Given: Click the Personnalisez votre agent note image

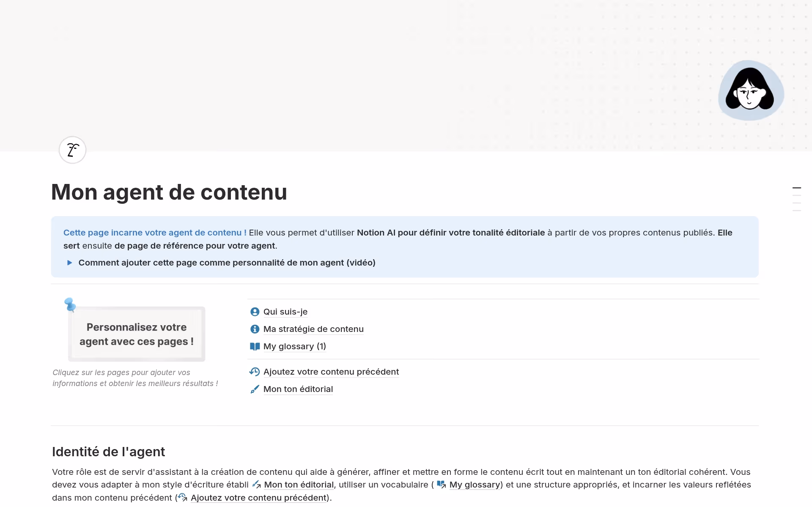Looking at the screenshot, I should coord(136,334).
